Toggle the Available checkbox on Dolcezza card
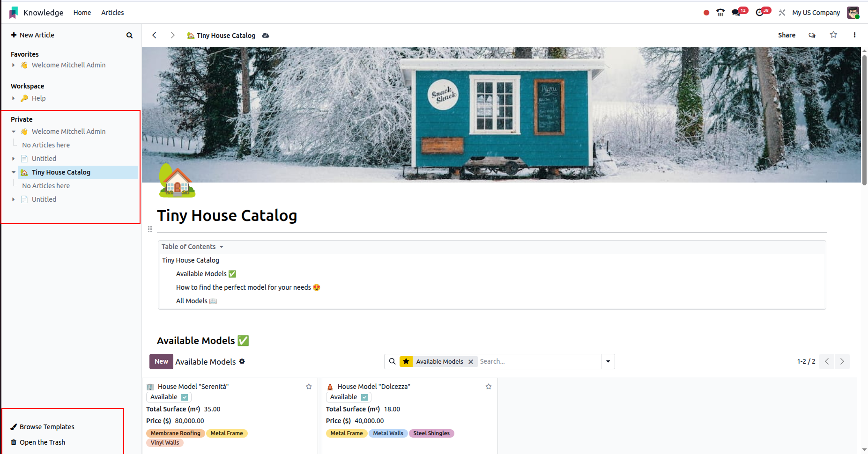Viewport: 868px width, 454px height. coord(364,397)
